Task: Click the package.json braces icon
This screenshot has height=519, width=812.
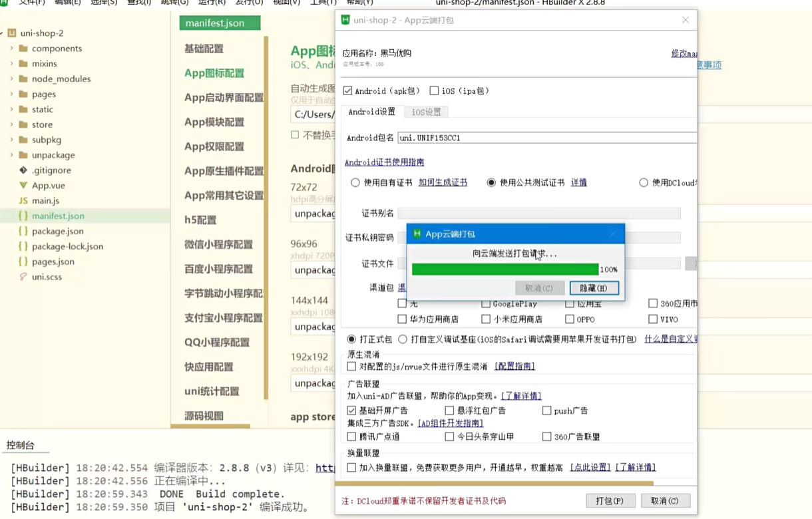Action: pos(23,232)
